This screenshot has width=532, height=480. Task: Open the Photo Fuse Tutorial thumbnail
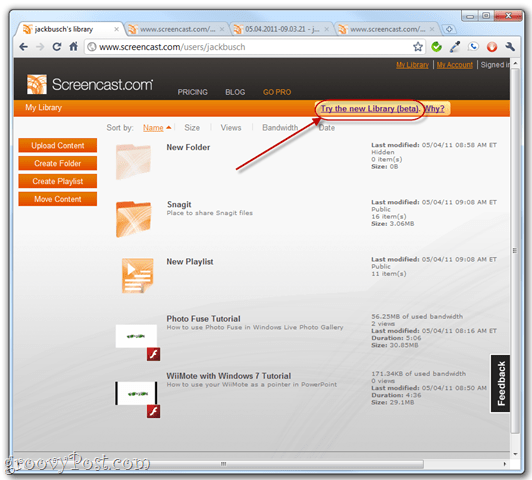(x=136, y=336)
